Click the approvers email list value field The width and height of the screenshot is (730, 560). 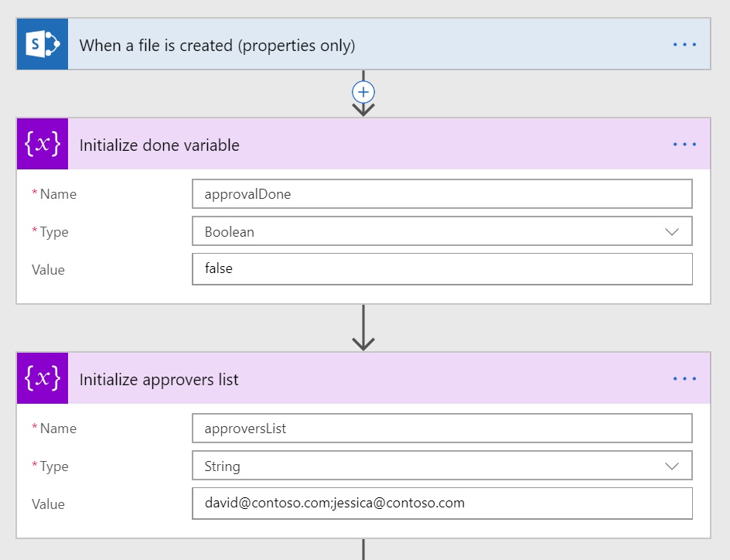[x=442, y=503]
